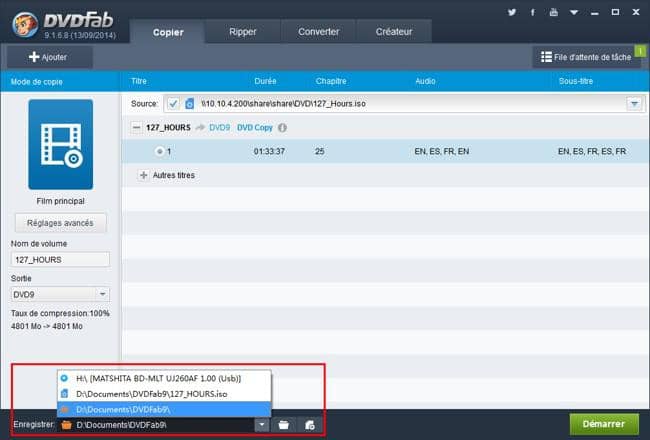Select the 127_HOURS.iso destination option
The width and height of the screenshot is (650, 440).
164,394
